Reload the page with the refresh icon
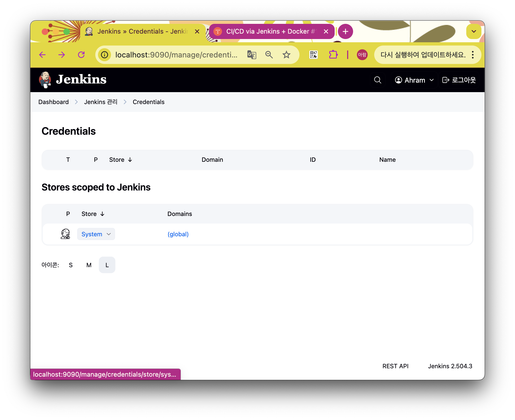 (81, 55)
